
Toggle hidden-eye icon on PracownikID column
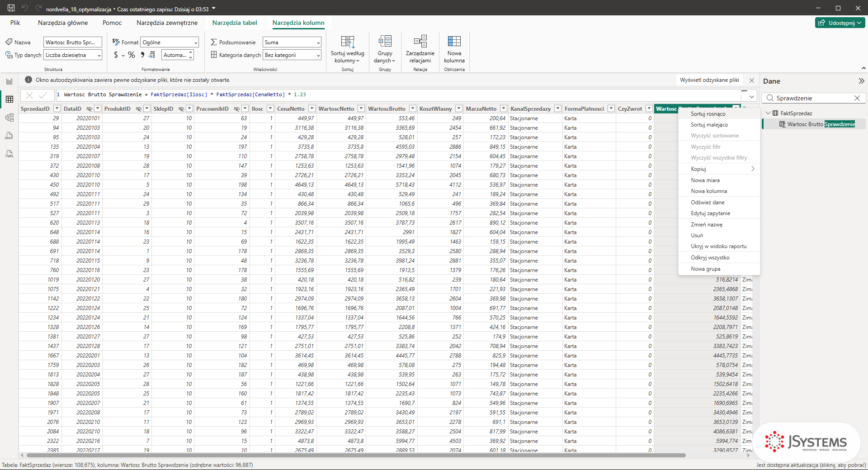(x=236, y=109)
